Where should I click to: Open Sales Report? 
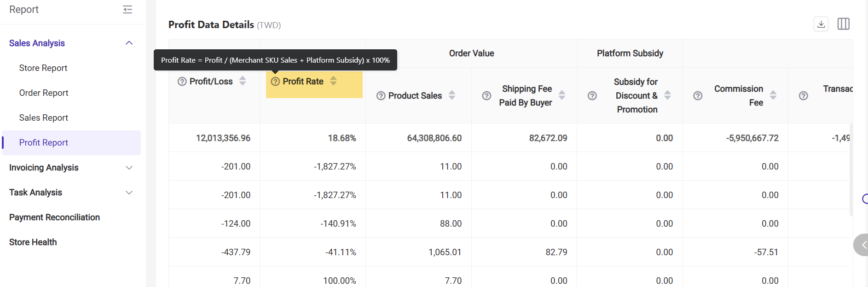pyautogui.click(x=44, y=118)
